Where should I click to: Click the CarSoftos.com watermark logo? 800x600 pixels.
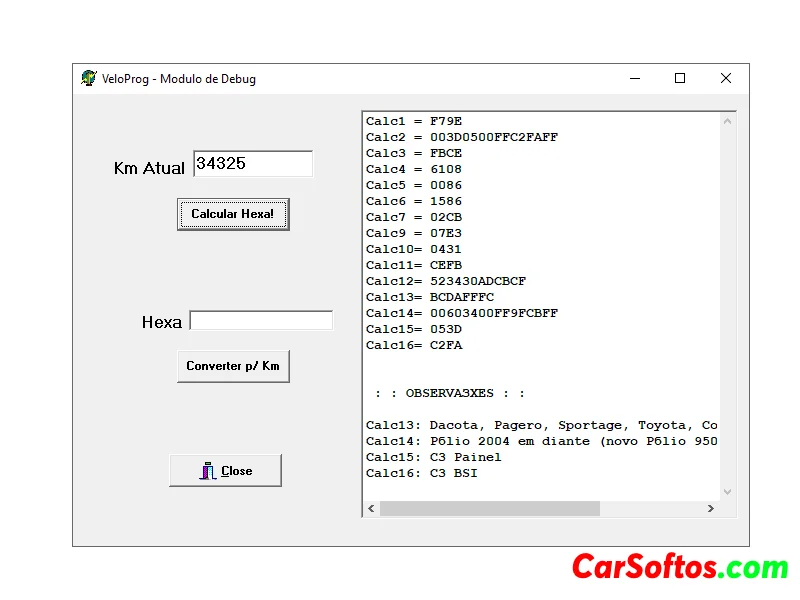(x=679, y=567)
